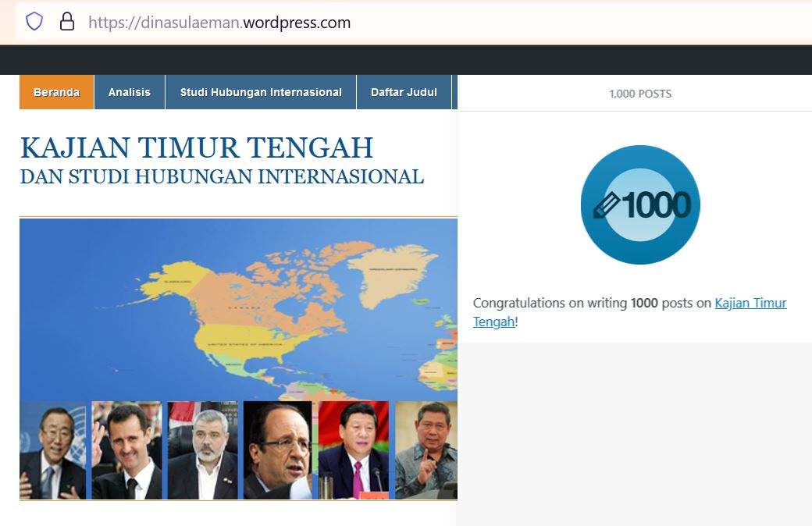Click the 1,000 POSTS panel heading
Viewport: 812px width, 526px height.
click(640, 94)
